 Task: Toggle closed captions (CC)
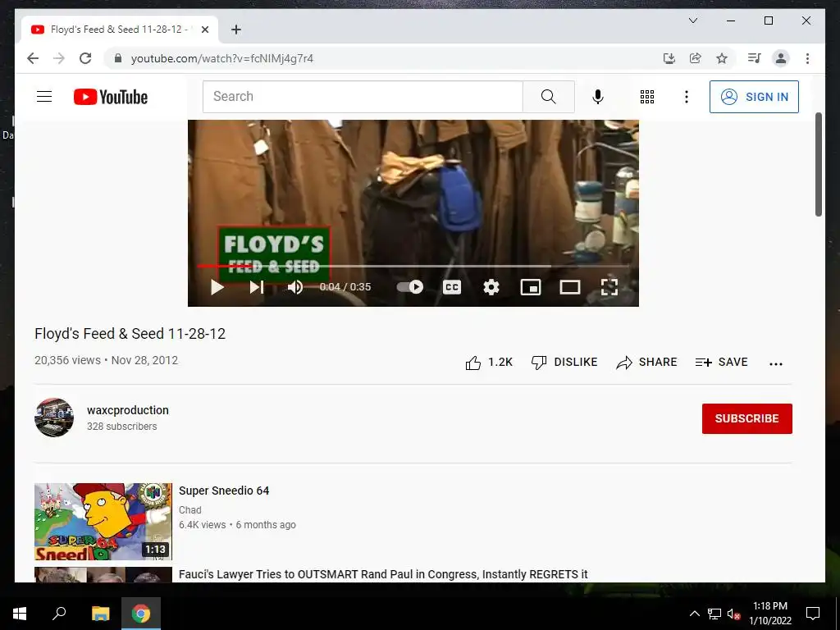pyautogui.click(x=452, y=287)
